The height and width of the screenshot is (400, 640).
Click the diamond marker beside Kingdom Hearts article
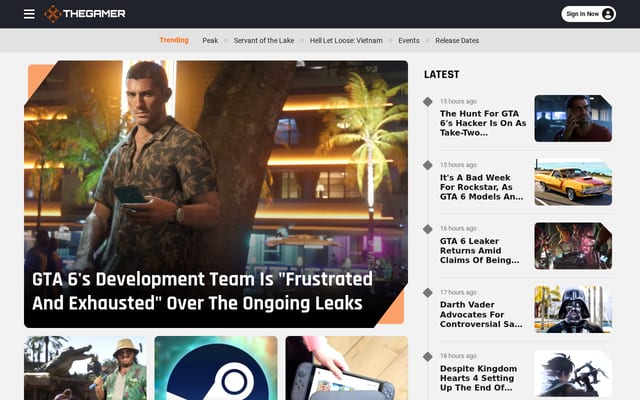pyautogui.click(x=427, y=357)
